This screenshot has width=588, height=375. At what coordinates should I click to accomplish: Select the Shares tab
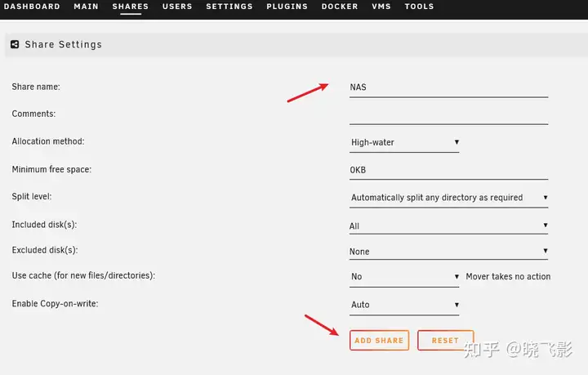131,7
